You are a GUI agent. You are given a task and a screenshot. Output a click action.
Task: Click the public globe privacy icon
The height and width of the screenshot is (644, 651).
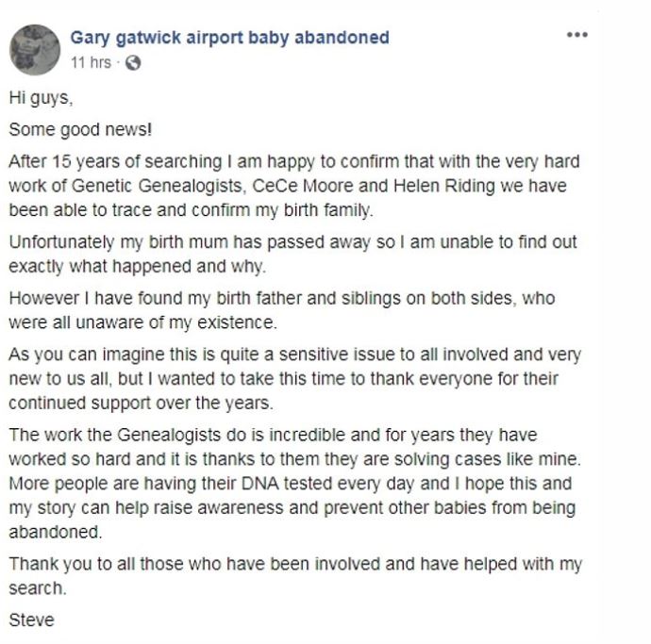click(132, 63)
